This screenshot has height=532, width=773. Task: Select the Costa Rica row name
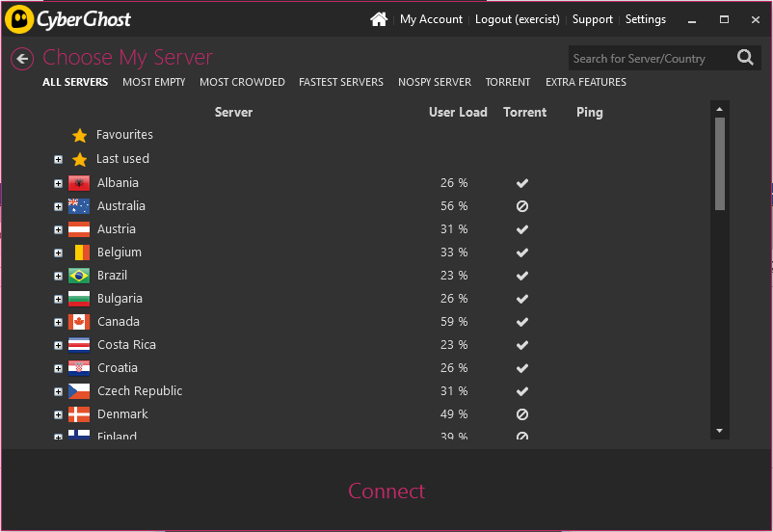pos(126,345)
